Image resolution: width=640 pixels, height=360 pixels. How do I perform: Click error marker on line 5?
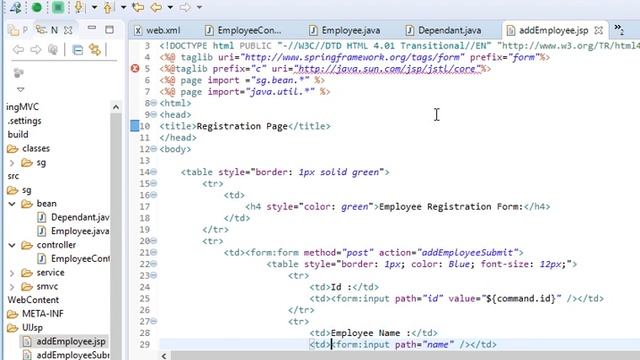tap(135, 69)
